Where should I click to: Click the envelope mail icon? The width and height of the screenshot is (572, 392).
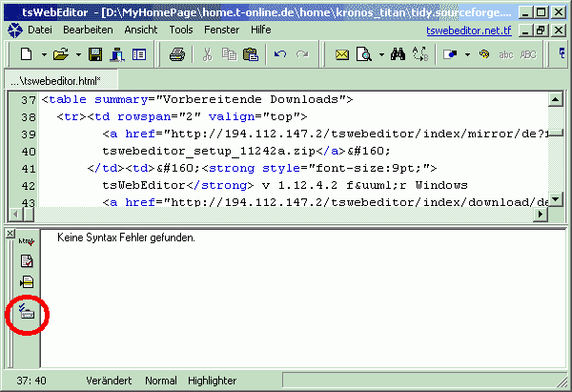342,55
